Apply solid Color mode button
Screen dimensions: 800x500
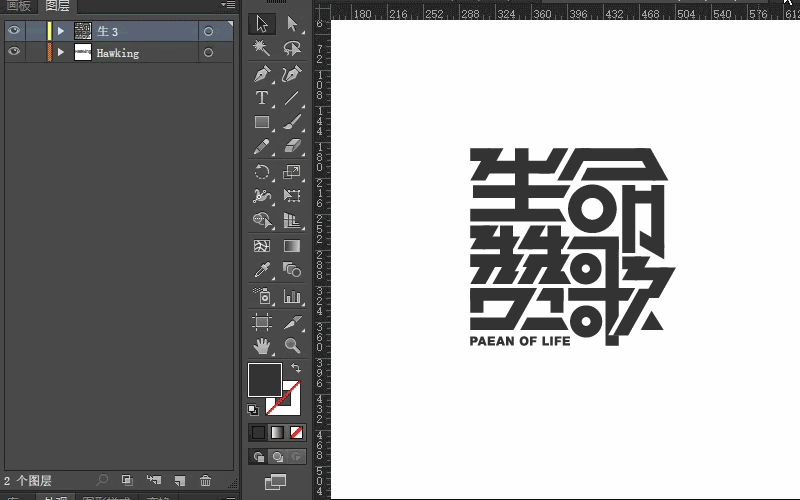pyautogui.click(x=258, y=433)
